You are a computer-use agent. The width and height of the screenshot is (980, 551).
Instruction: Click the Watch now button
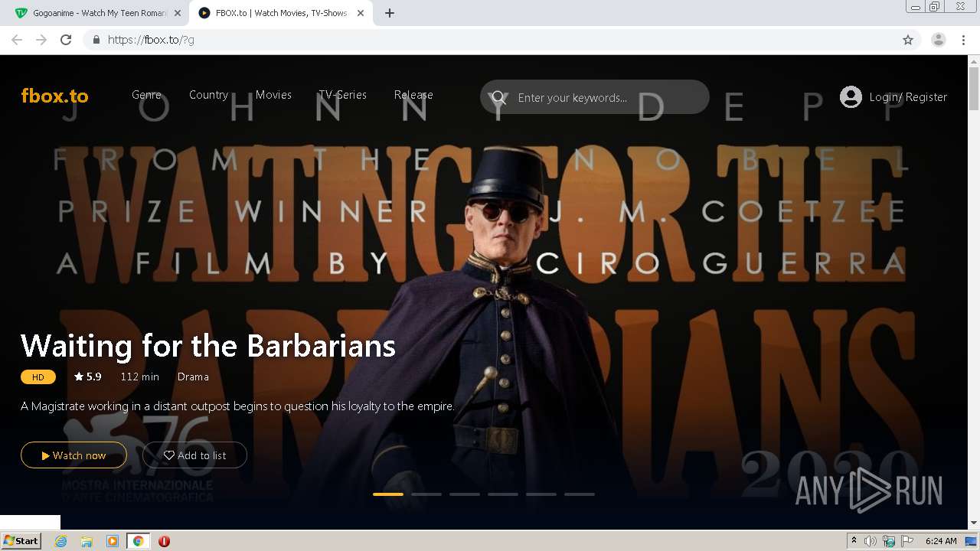pyautogui.click(x=73, y=455)
